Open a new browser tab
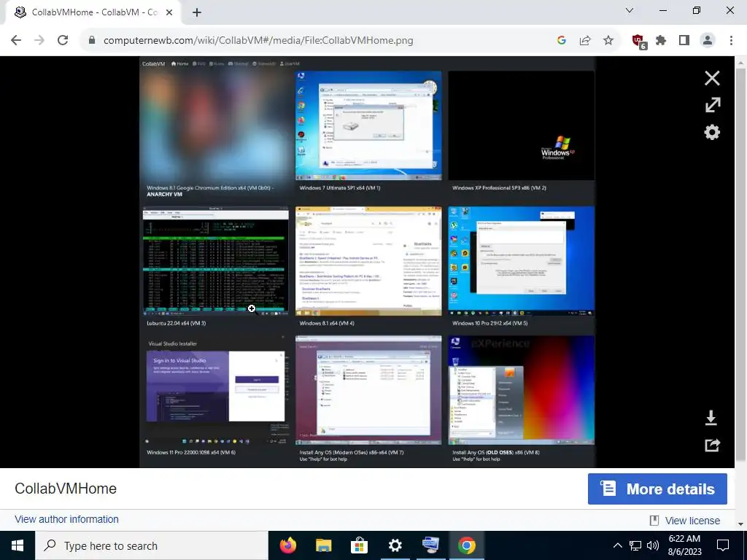The image size is (747, 560). pos(197,12)
